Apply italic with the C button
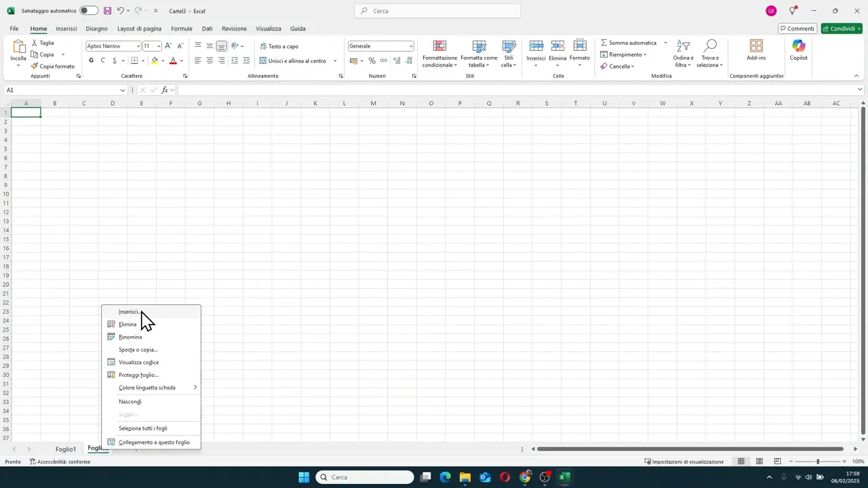This screenshot has height=488, width=868. click(103, 60)
